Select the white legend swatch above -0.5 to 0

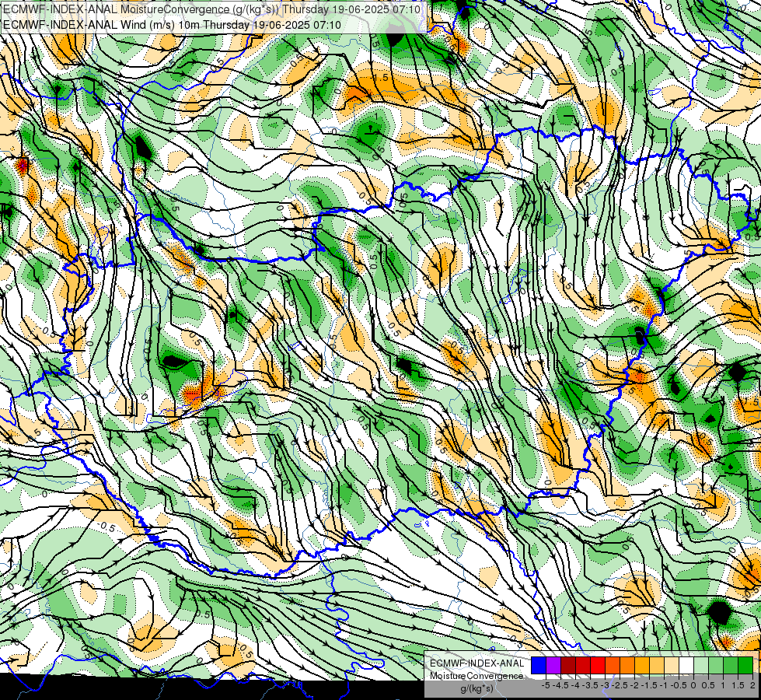click(x=686, y=665)
